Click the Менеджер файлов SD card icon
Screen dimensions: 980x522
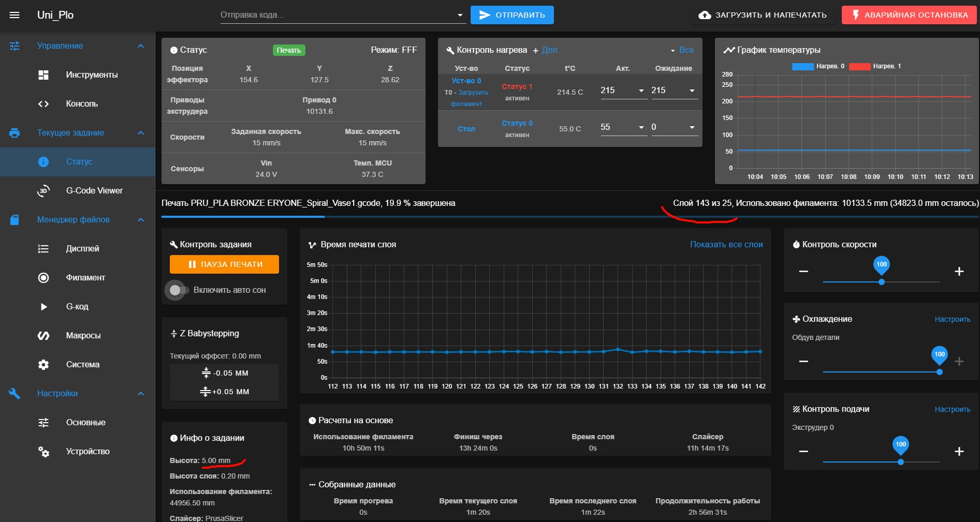pos(14,220)
